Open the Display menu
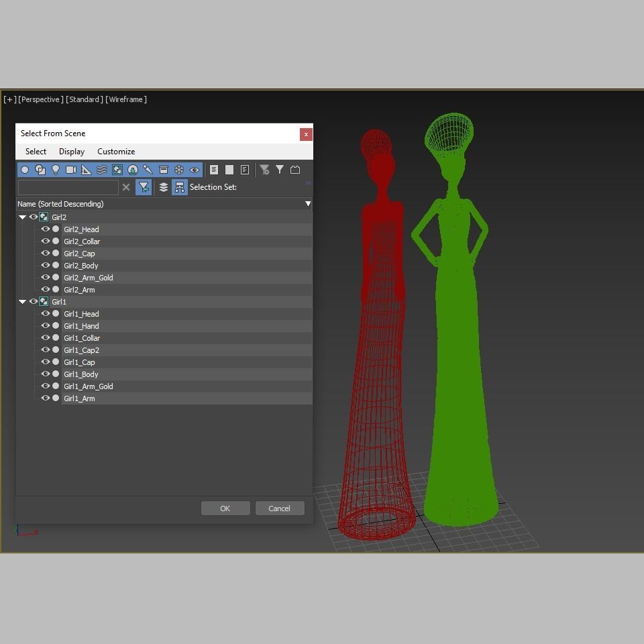 pyautogui.click(x=72, y=152)
